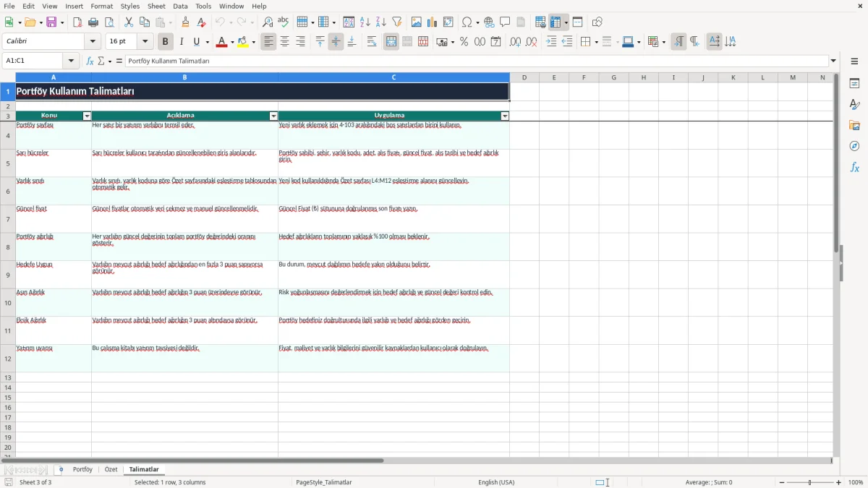
Task: Switch to the Özet sheet tab
Action: (x=111, y=470)
